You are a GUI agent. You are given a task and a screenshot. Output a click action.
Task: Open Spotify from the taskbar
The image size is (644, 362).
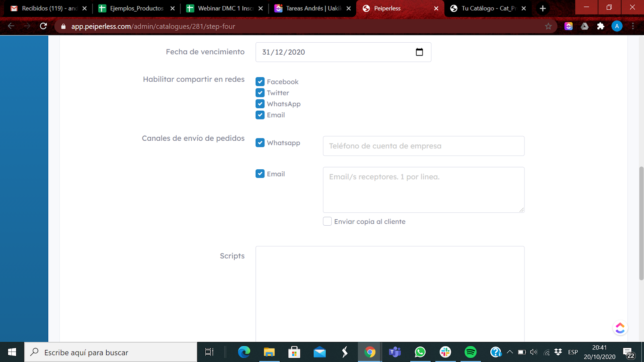[471, 352]
